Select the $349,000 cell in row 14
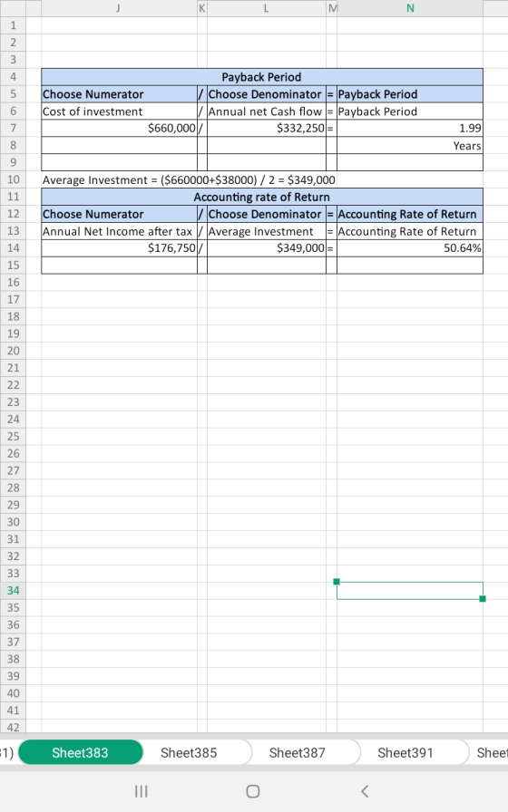This screenshot has width=508, height=812. click(267, 248)
